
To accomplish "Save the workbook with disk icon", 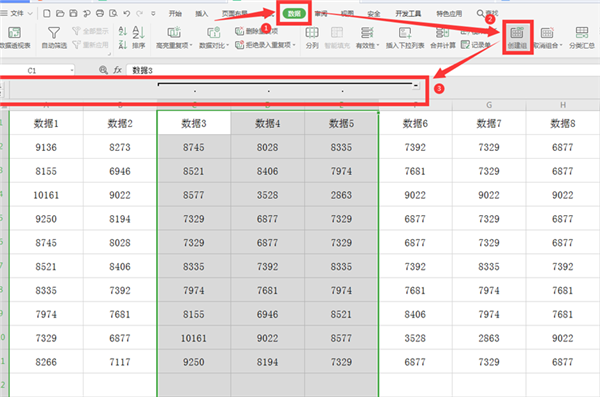I will click(73, 13).
